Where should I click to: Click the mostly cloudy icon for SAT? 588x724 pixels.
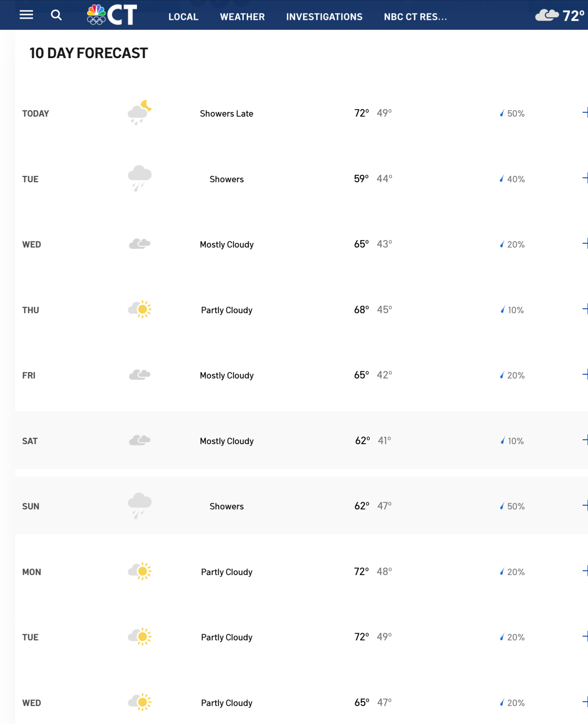point(139,440)
